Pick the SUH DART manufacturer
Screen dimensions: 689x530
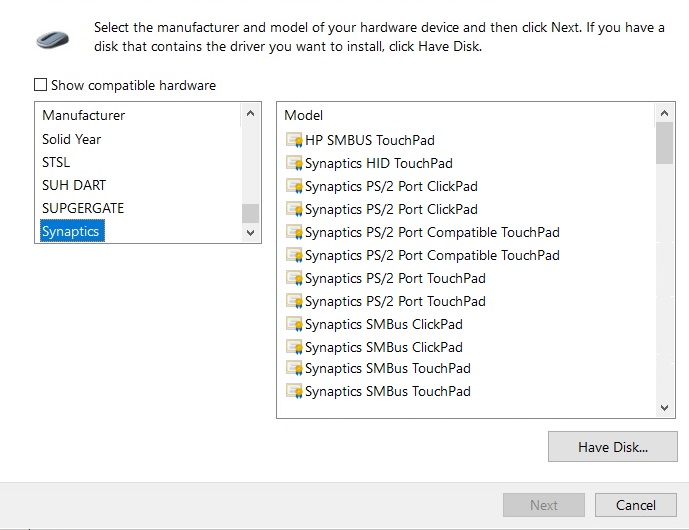coord(74,185)
